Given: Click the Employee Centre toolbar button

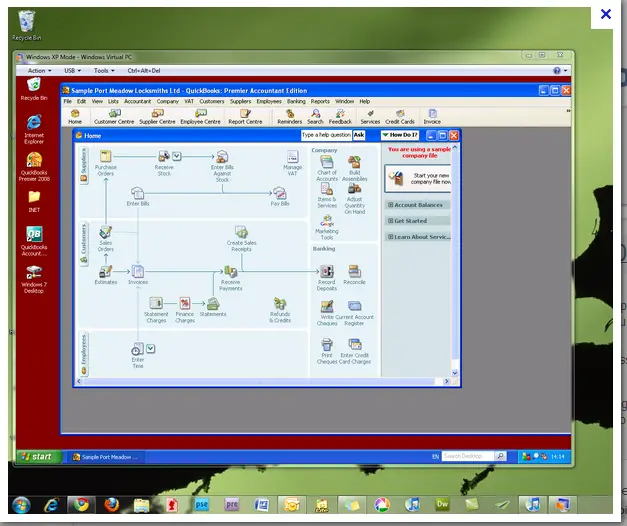Looking at the screenshot, I should pos(200,117).
